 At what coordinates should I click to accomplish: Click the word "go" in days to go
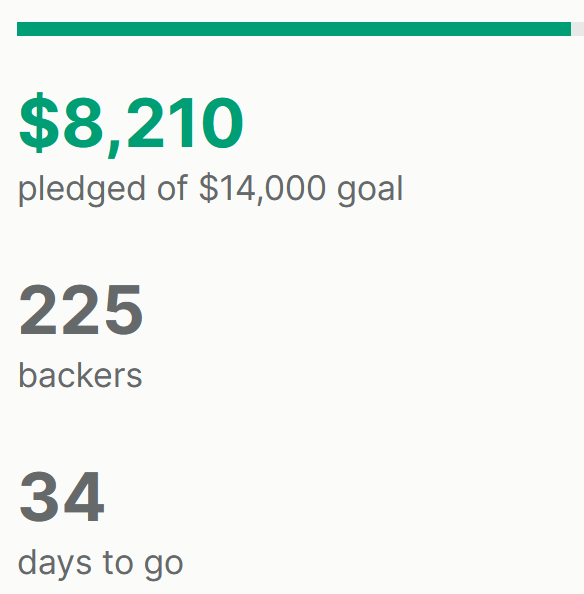pyautogui.click(x=164, y=567)
